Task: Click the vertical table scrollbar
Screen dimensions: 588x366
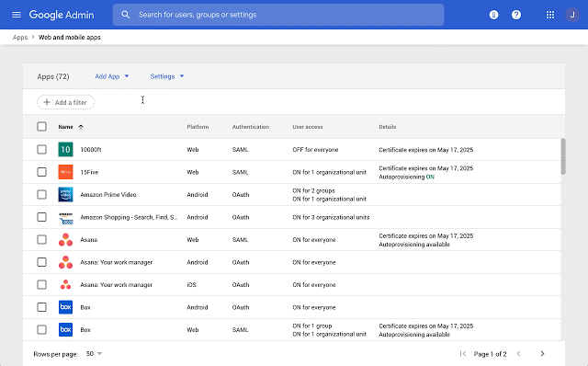Action: click(x=563, y=156)
